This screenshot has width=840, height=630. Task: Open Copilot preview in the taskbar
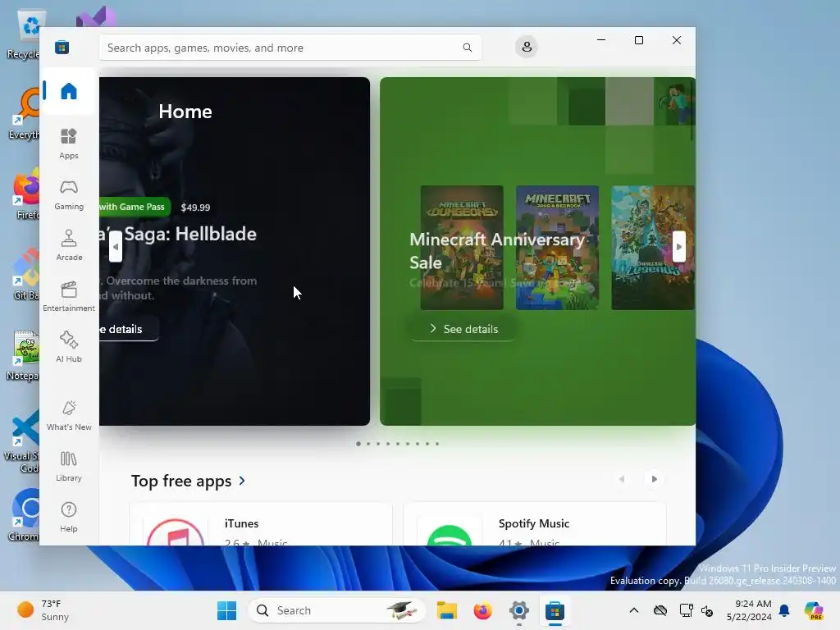pos(813,610)
